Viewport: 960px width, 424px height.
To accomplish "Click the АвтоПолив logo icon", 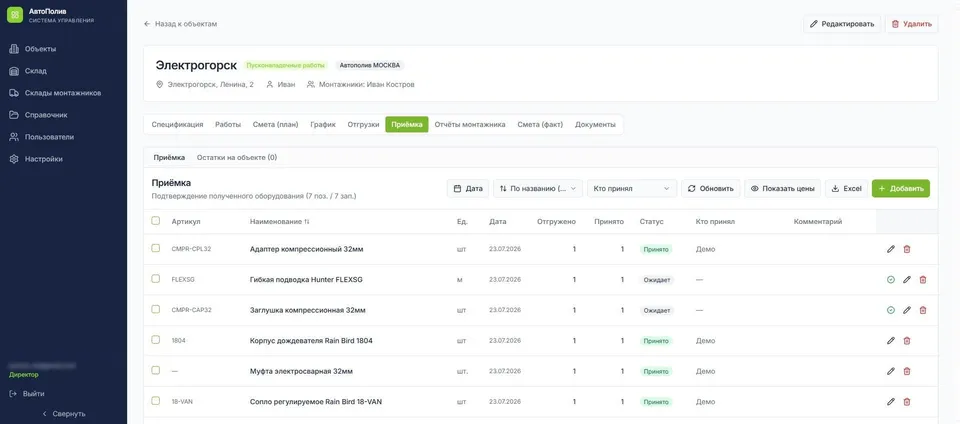I will 15,15.
